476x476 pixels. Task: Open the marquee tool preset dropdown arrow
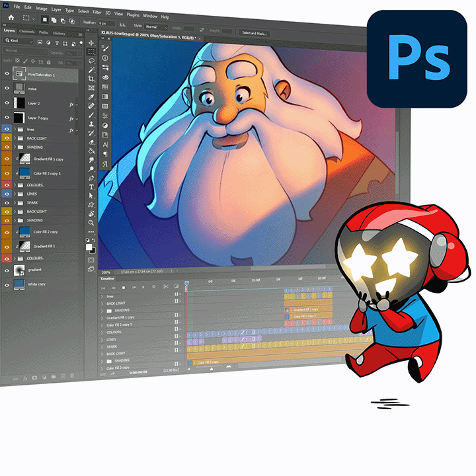click(x=34, y=19)
